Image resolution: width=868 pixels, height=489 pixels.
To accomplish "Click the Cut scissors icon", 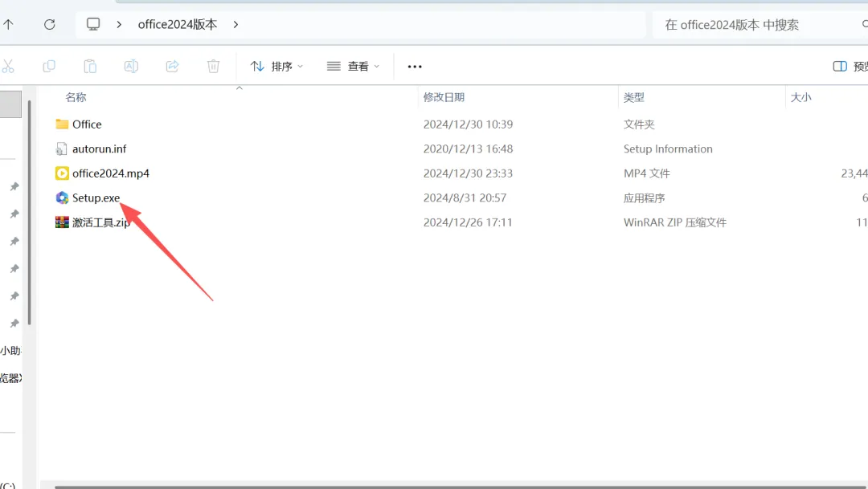I will (8, 67).
